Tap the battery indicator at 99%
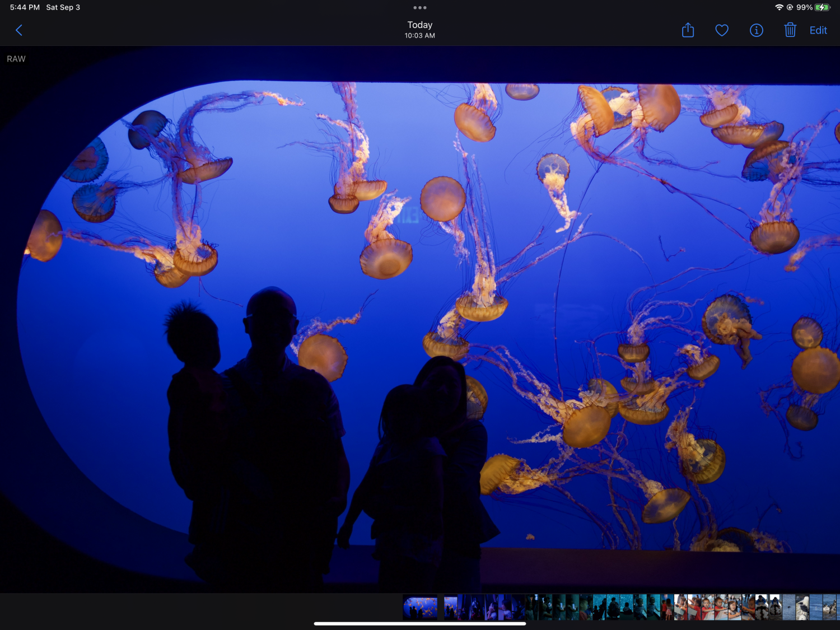840x630 pixels. tap(814, 7)
